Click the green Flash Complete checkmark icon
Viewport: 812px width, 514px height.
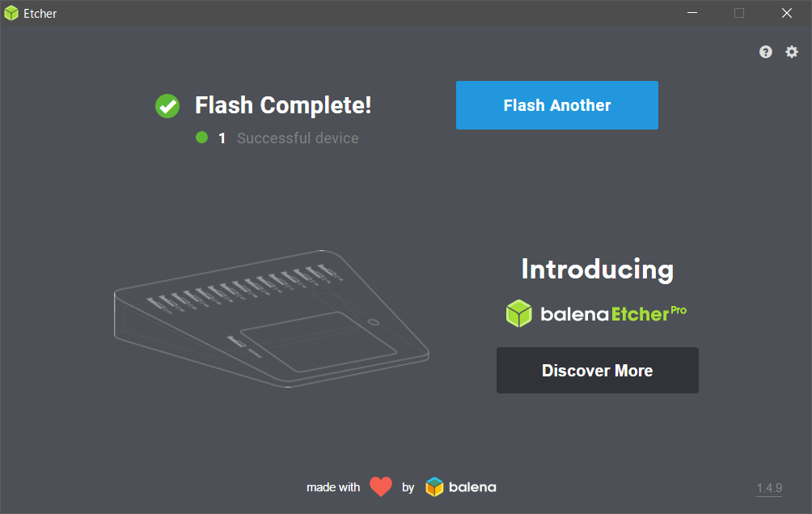pos(167,106)
